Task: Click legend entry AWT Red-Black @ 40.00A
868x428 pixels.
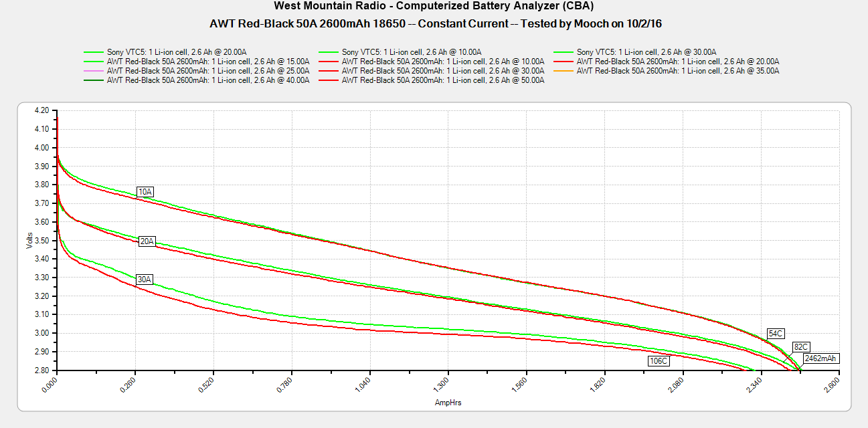Action: pos(207,80)
